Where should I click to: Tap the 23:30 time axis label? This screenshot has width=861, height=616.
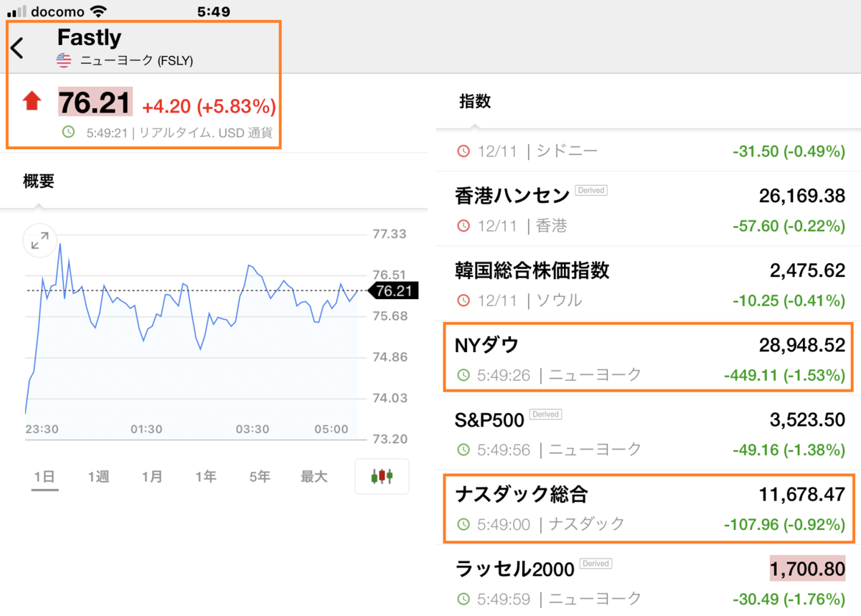point(42,429)
